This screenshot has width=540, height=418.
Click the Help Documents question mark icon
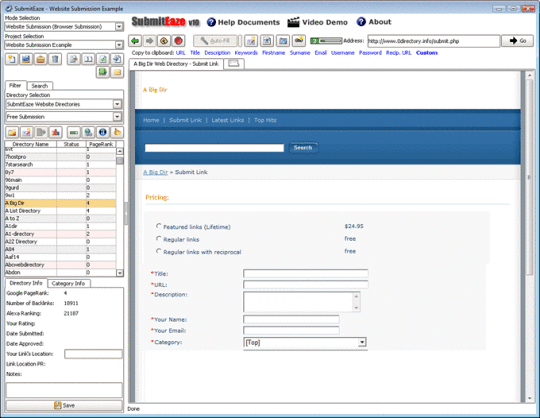[x=211, y=22]
